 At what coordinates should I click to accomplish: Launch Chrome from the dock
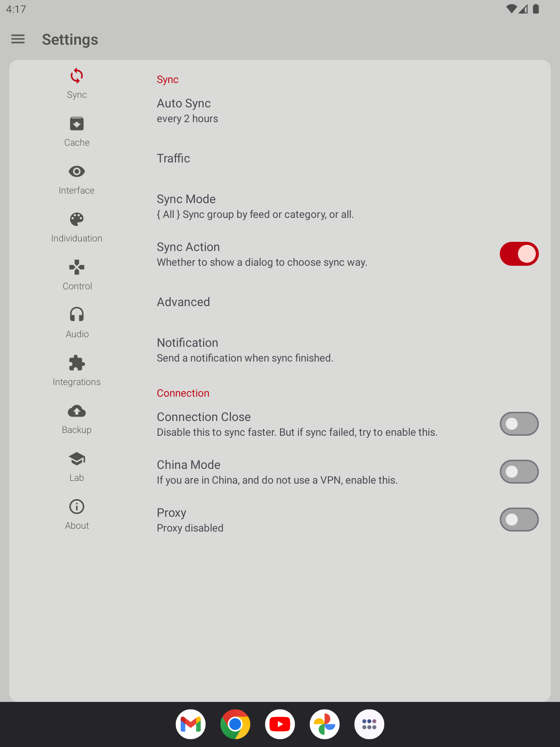pyautogui.click(x=235, y=724)
